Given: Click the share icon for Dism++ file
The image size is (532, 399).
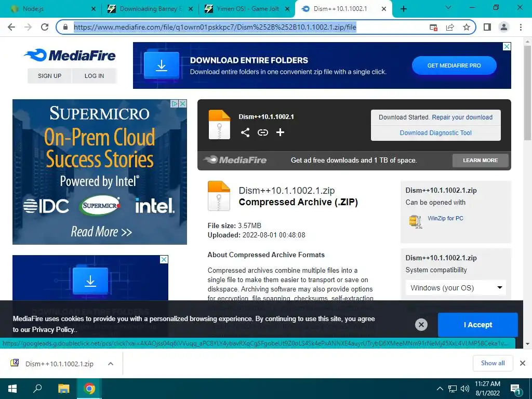Looking at the screenshot, I should click(245, 132).
